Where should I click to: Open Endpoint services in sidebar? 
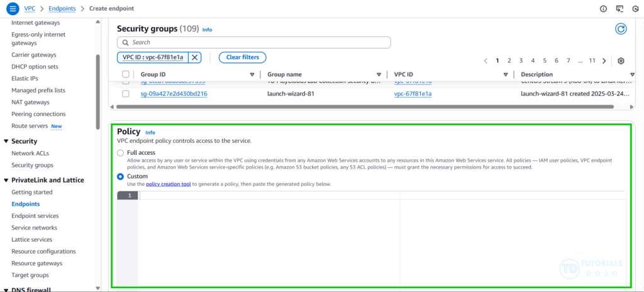35,216
